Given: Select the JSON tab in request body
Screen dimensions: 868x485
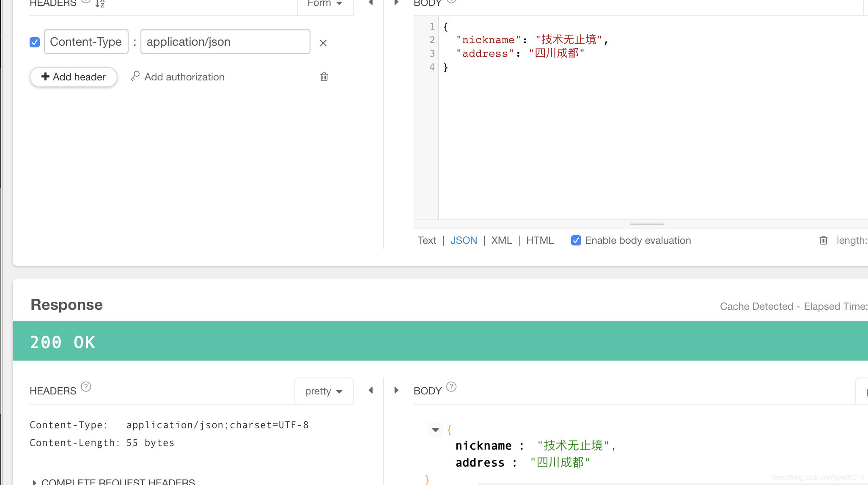Looking at the screenshot, I should click(464, 240).
